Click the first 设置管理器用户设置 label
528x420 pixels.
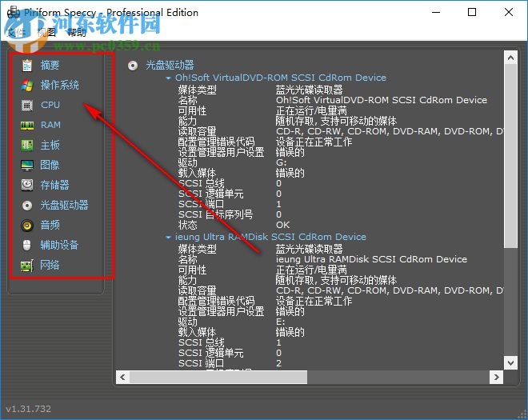222,152
